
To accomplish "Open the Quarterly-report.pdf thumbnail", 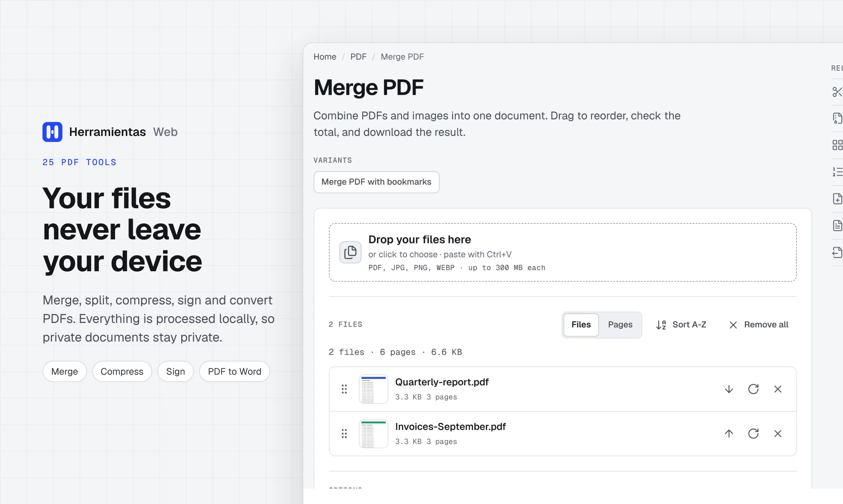I will pyautogui.click(x=373, y=389).
